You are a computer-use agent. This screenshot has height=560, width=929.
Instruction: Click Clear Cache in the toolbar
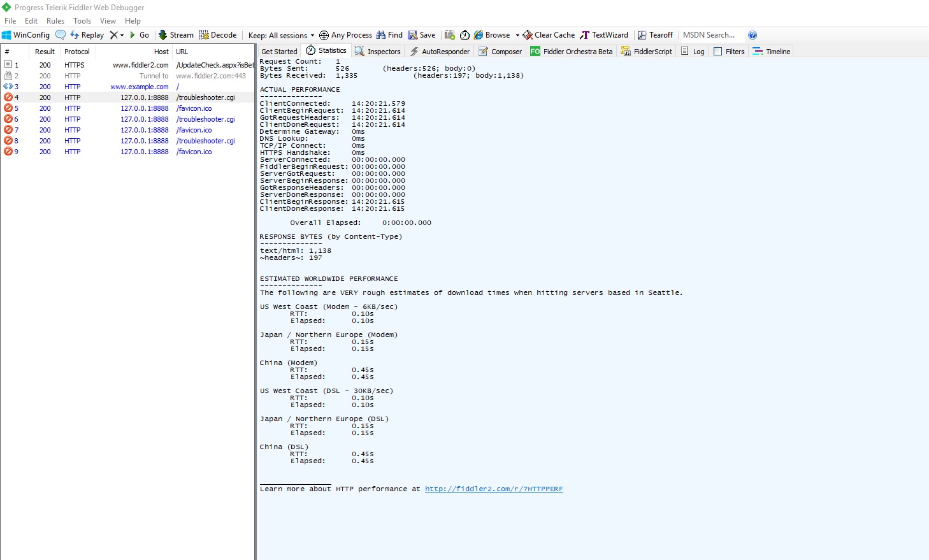549,35
